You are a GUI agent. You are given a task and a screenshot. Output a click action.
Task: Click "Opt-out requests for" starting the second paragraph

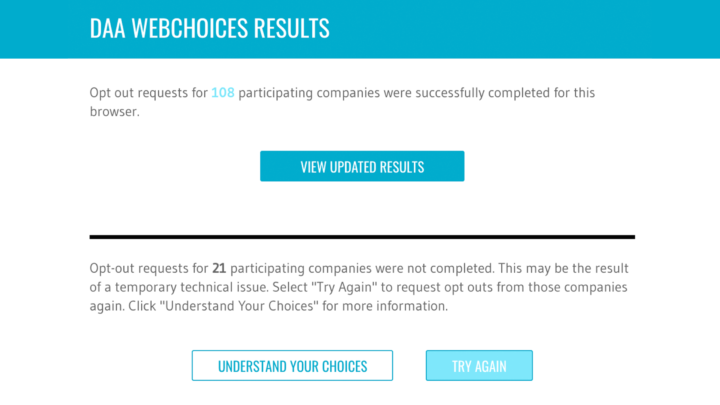(x=148, y=268)
